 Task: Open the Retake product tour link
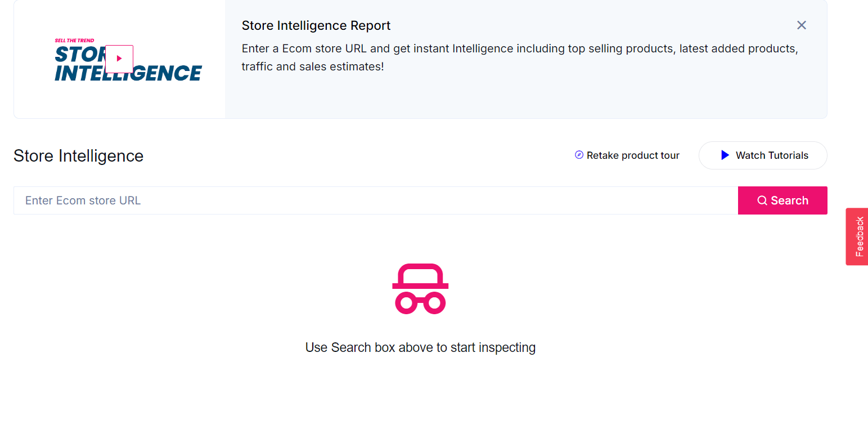(x=627, y=155)
